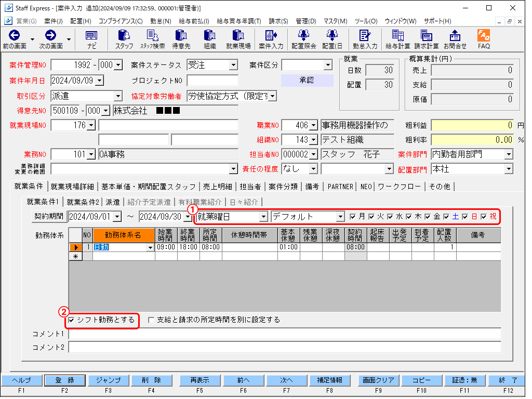Enable 支給と請求の所定時間を別に設定する

tap(151, 320)
